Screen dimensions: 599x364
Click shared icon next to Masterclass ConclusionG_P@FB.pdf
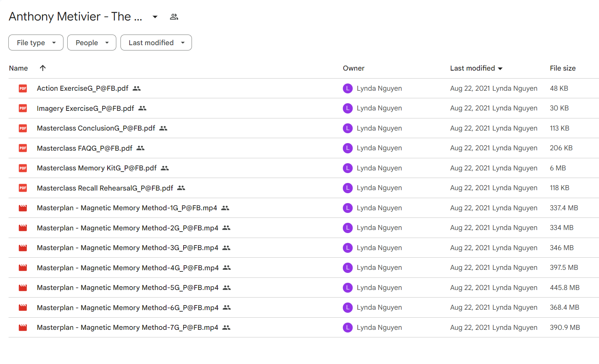pos(163,128)
